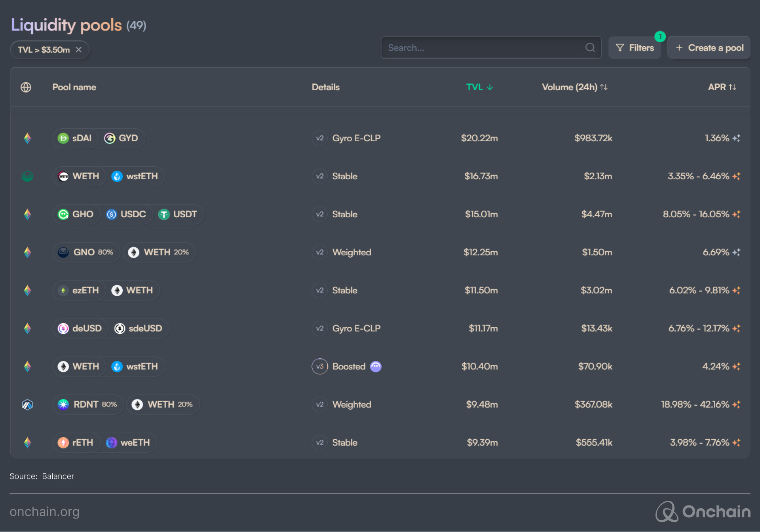760x532 pixels.
Task: Select the GHO token chip
Action: pyautogui.click(x=76, y=214)
